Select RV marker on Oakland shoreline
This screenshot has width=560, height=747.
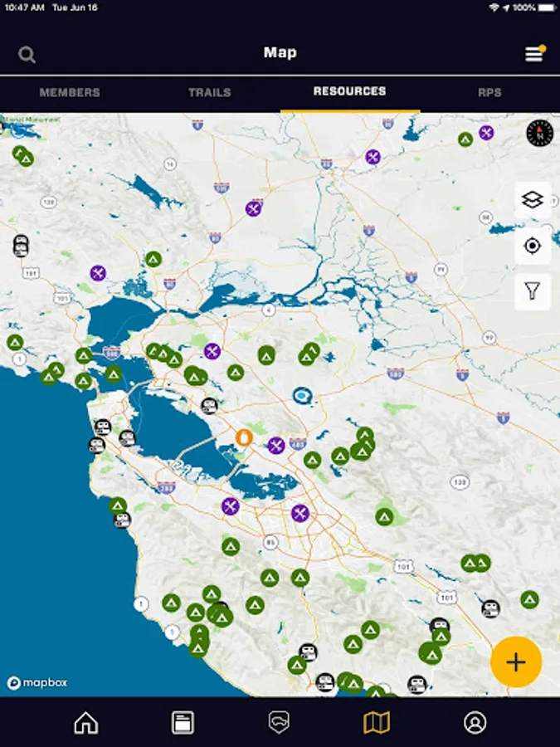pyautogui.click(x=210, y=407)
